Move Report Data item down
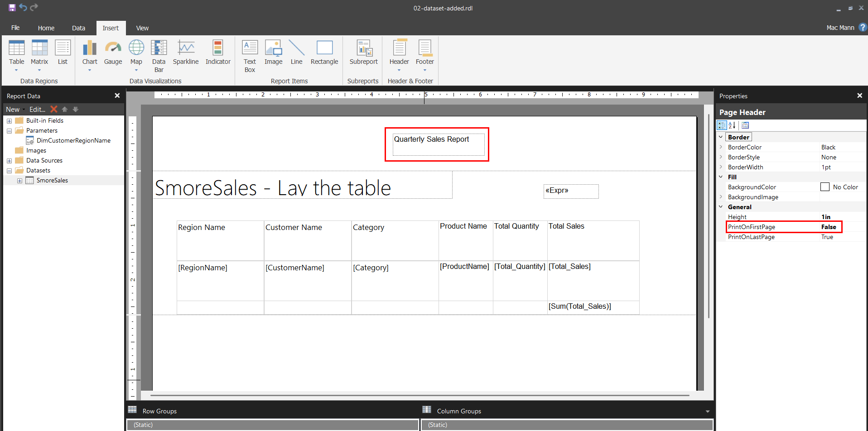The image size is (868, 431). (76, 109)
